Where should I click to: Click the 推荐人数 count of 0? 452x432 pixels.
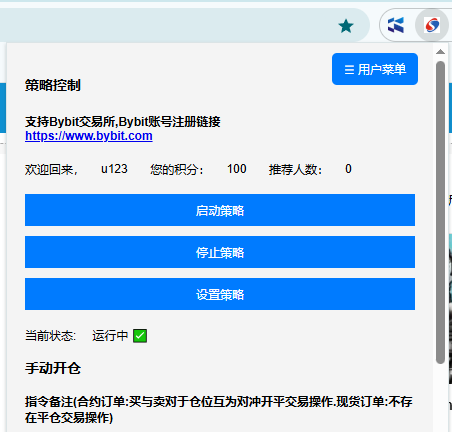348,169
